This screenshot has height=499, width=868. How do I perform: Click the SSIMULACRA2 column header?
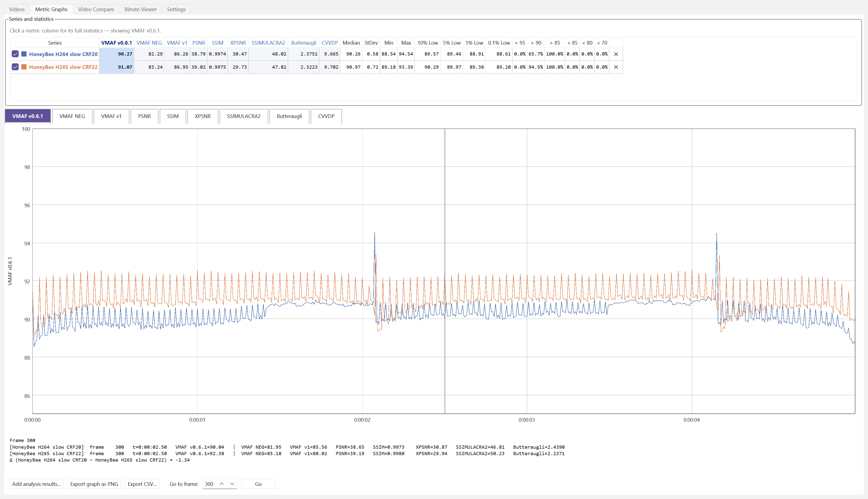pos(268,43)
